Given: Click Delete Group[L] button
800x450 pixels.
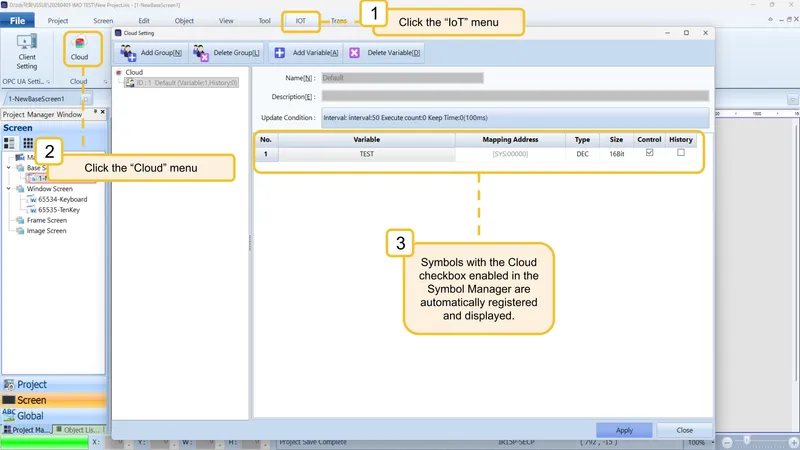Looking at the screenshot, I should [x=227, y=53].
